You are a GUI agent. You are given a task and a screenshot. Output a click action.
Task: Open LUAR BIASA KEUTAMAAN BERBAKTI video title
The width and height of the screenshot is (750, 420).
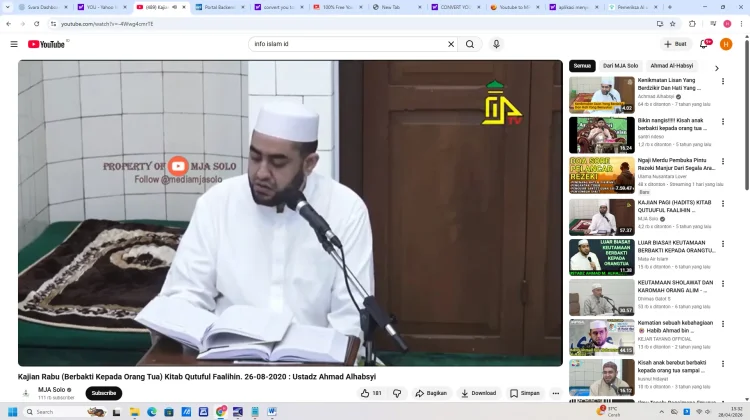(x=676, y=246)
